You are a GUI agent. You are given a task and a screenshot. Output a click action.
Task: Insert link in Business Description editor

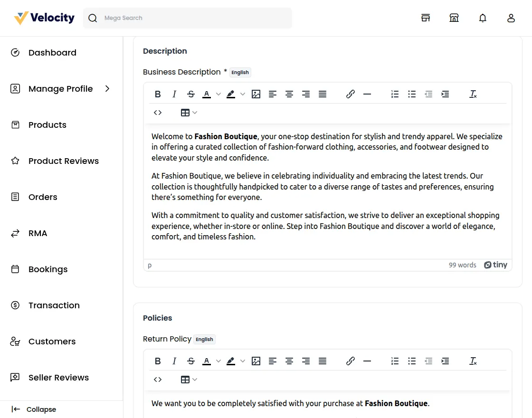351,94
